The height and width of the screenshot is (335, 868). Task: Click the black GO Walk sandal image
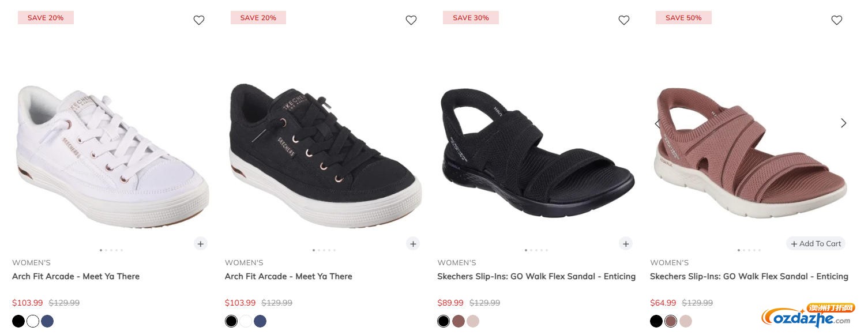click(x=537, y=153)
